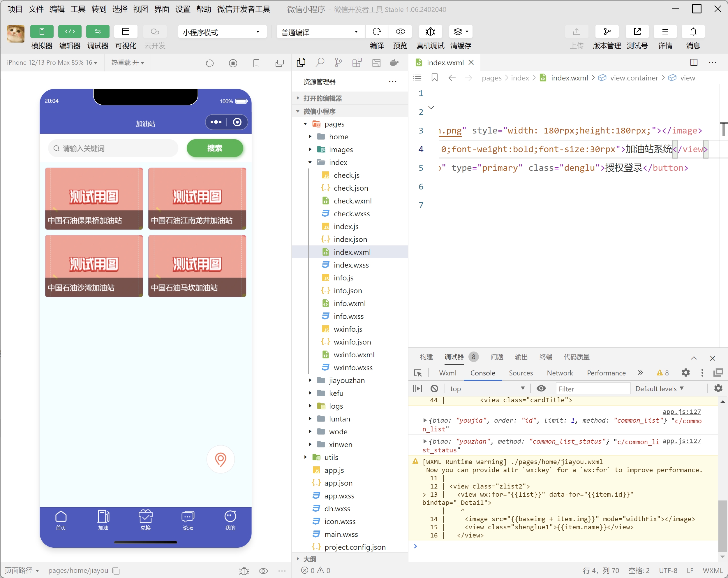Open the Docker whale icon

[x=394, y=62]
